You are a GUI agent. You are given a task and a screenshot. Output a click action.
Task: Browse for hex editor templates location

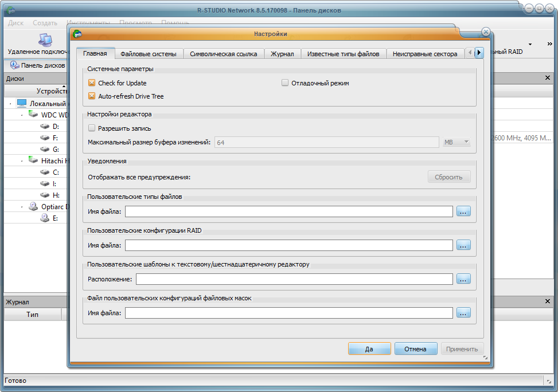point(463,279)
